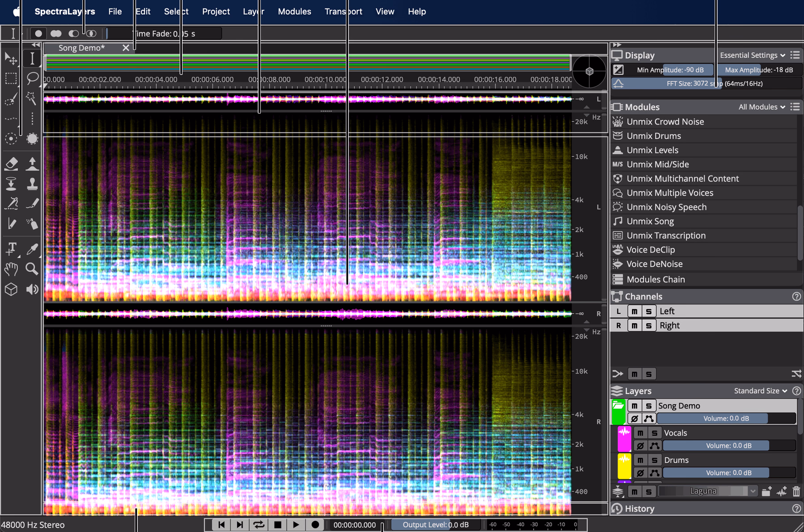Open the Essential Settings dropdown
Screen dimensions: 804x532
(x=753, y=55)
